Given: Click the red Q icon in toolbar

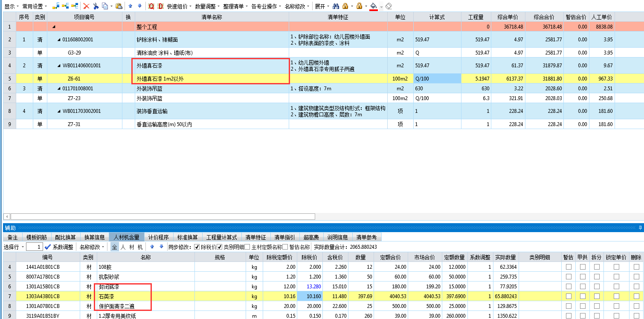Looking at the screenshot, I should (x=151, y=6).
